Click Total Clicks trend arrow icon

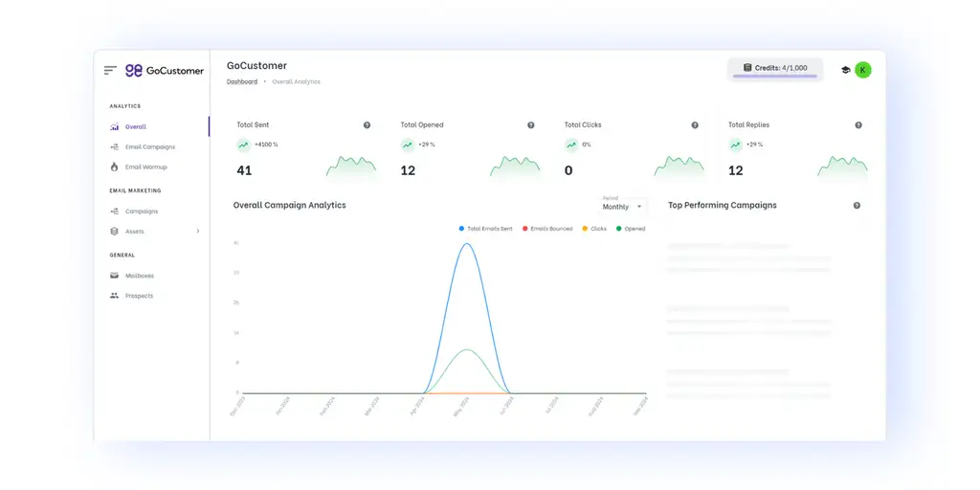tap(571, 145)
